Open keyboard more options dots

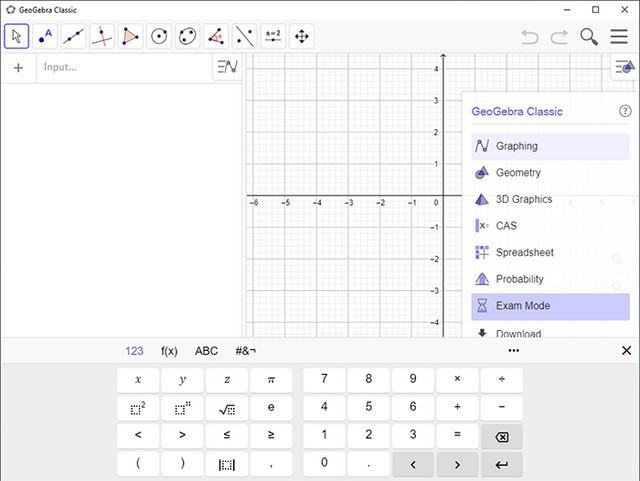[514, 351]
